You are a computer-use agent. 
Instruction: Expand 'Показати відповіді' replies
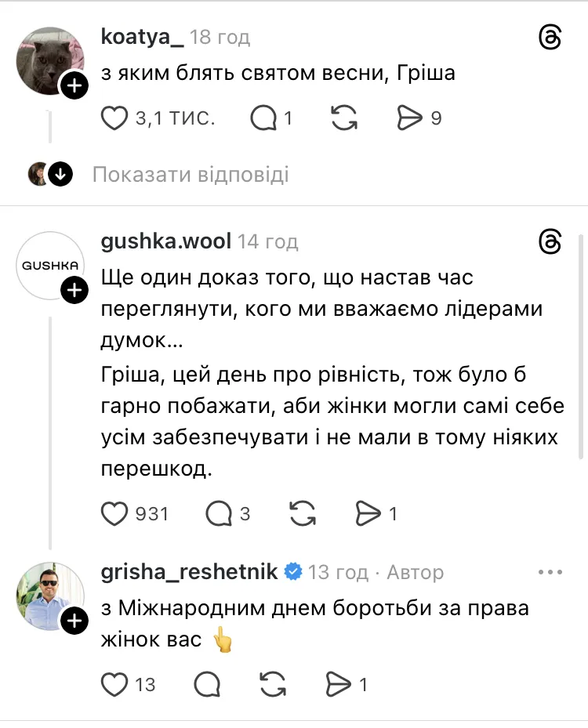point(191,174)
